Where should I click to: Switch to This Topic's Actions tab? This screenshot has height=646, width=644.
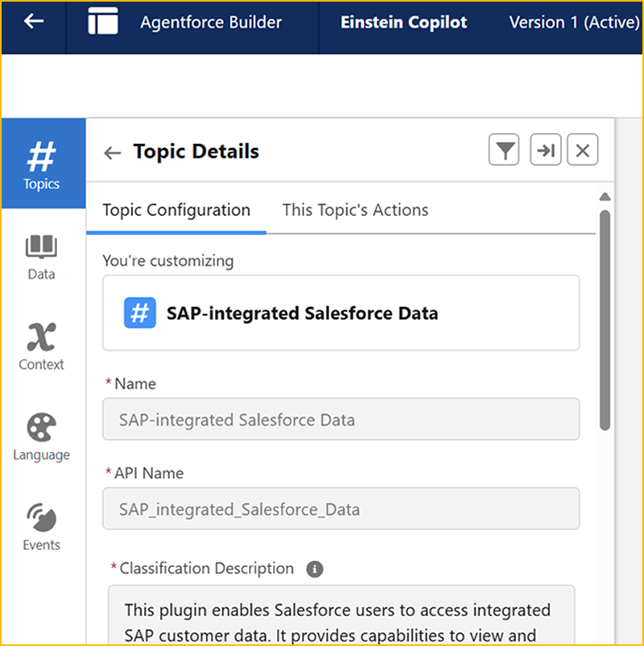[x=355, y=210]
